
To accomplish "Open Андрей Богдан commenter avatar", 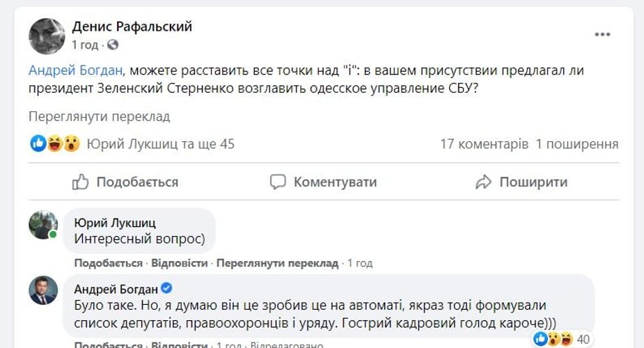I will click(42, 290).
